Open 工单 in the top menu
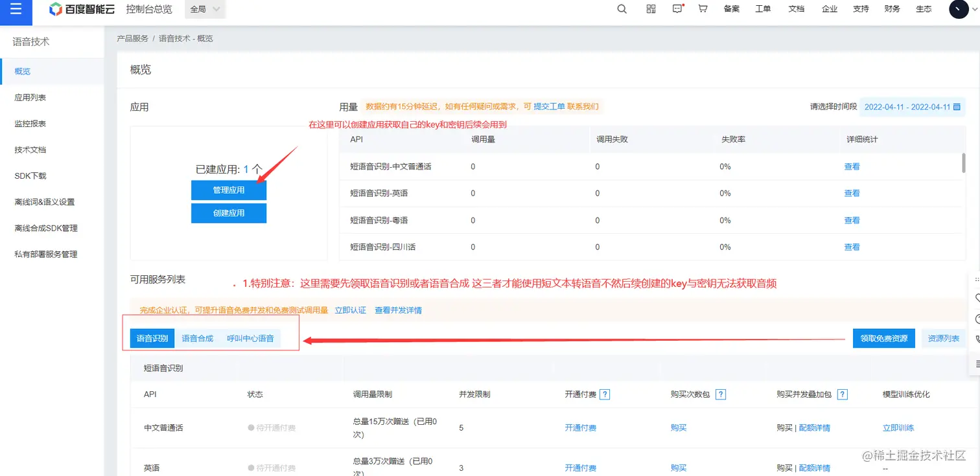980x476 pixels. point(763,9)
